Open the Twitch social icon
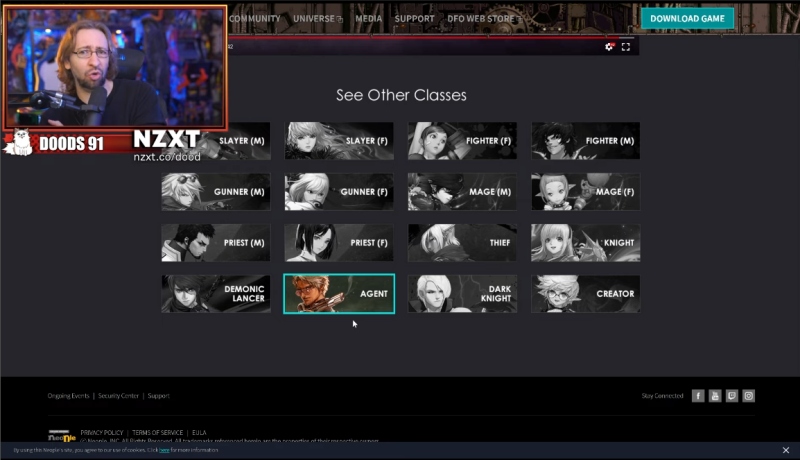Image resolution: width=800 pixels, height=460 pixels. [x=731, y=396]
